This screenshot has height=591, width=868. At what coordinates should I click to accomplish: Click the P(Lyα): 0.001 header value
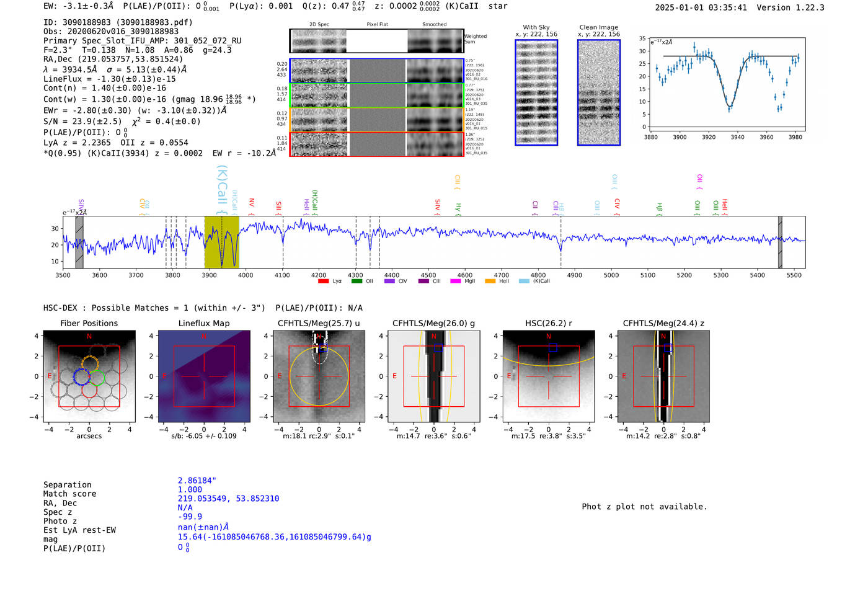coord(261,6)
